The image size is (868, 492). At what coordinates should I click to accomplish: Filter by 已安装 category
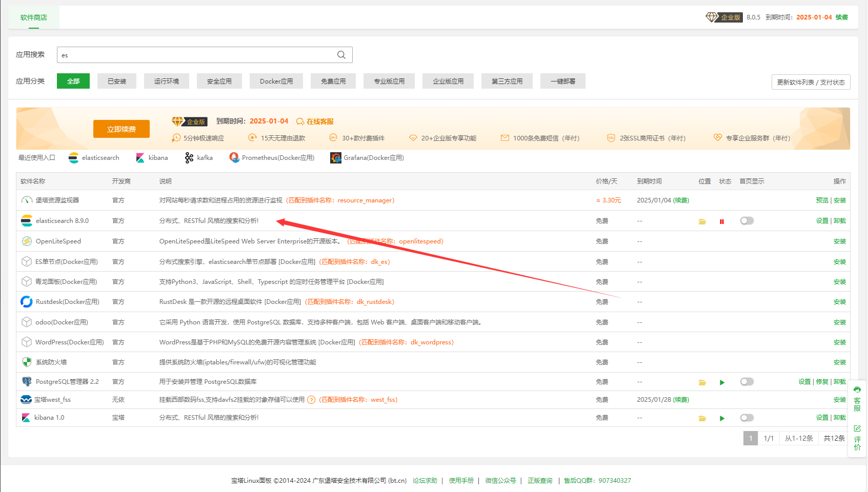coord(117,81)
